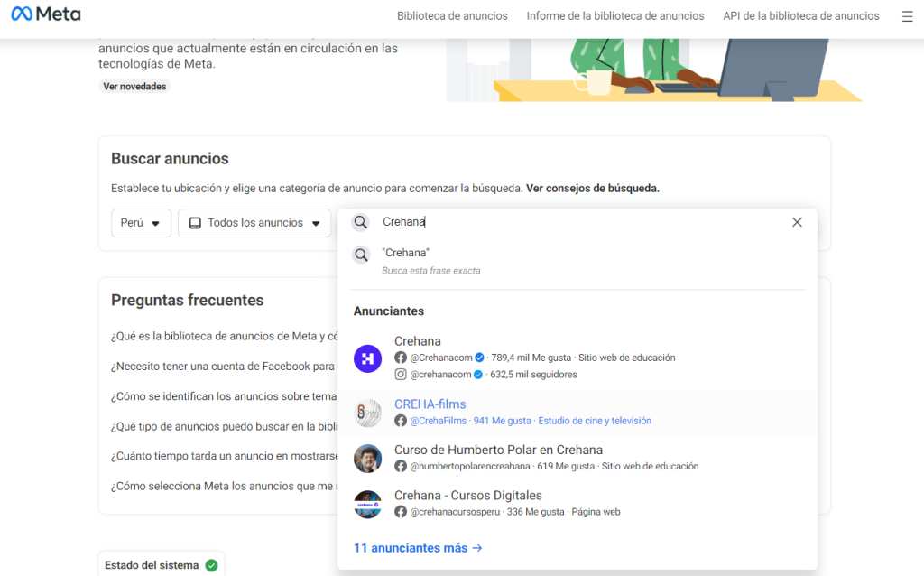Click the search magnifier icon beside Crehana input
The image size is (924, 576).
coord(361,222)
